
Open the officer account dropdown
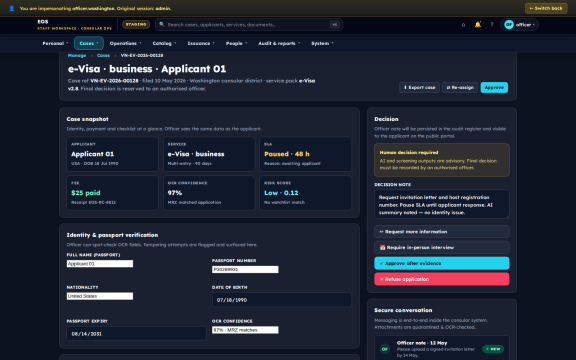coord(519,25)
